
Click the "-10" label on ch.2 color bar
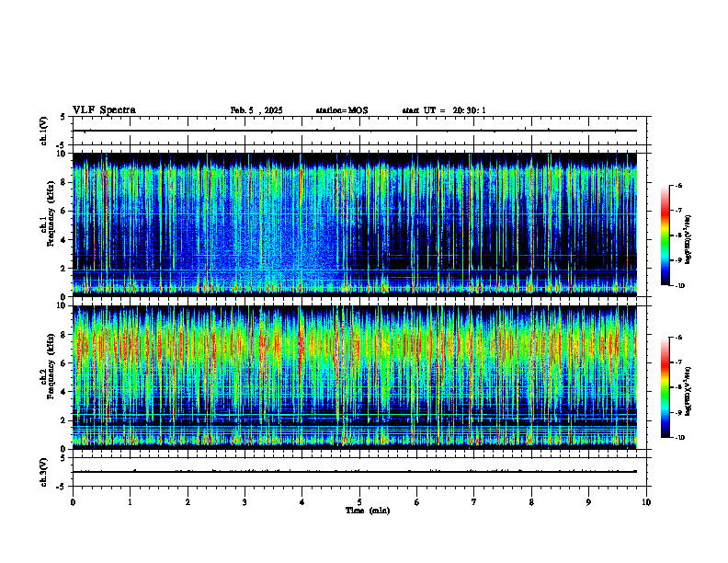pyautogui.click(x=680, y=438)
